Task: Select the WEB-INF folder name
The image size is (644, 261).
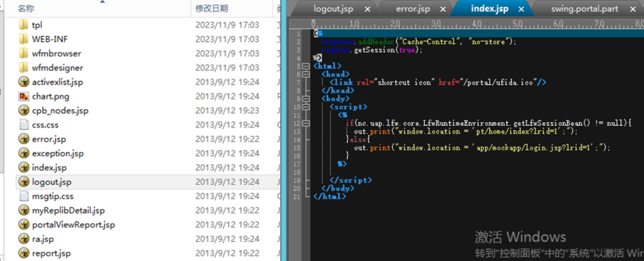Action: pyautogui.click(x=50, y=39)
